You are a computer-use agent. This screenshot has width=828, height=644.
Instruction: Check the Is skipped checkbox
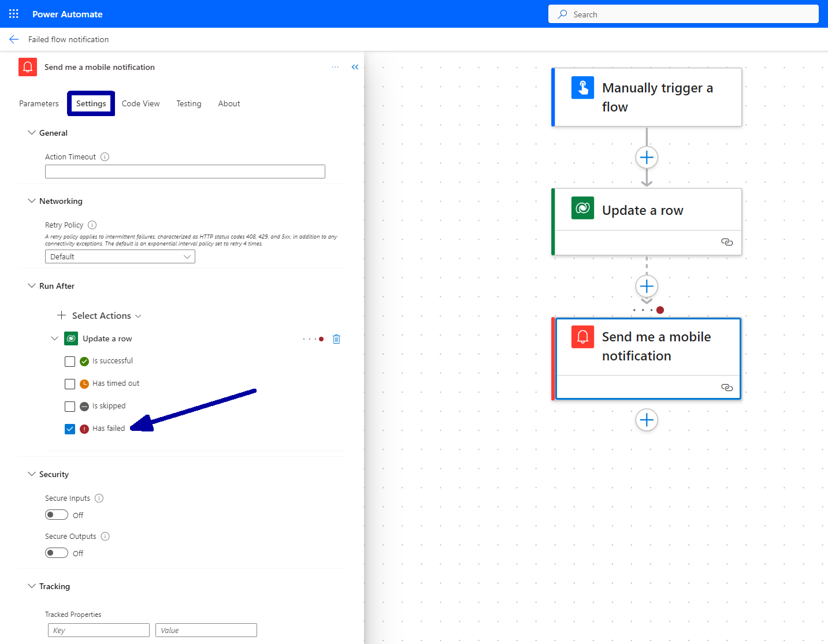(x=70, y=407)
